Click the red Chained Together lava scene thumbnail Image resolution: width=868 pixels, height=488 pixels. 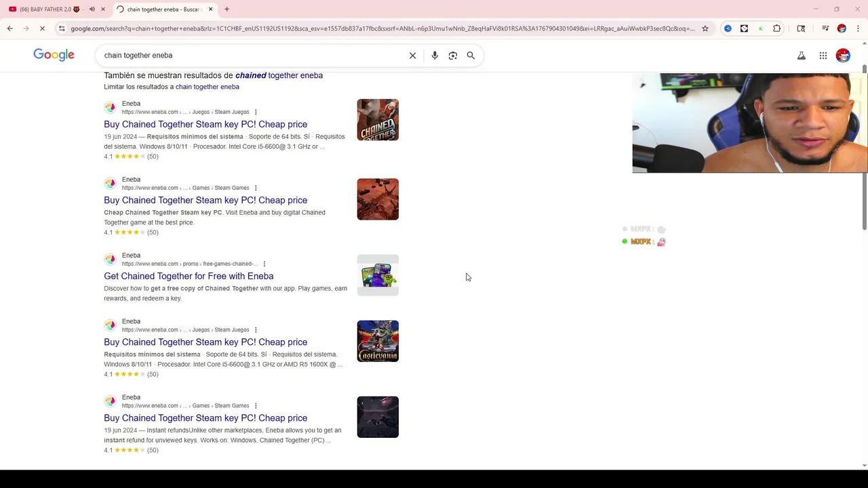click(x=378, y=199)
